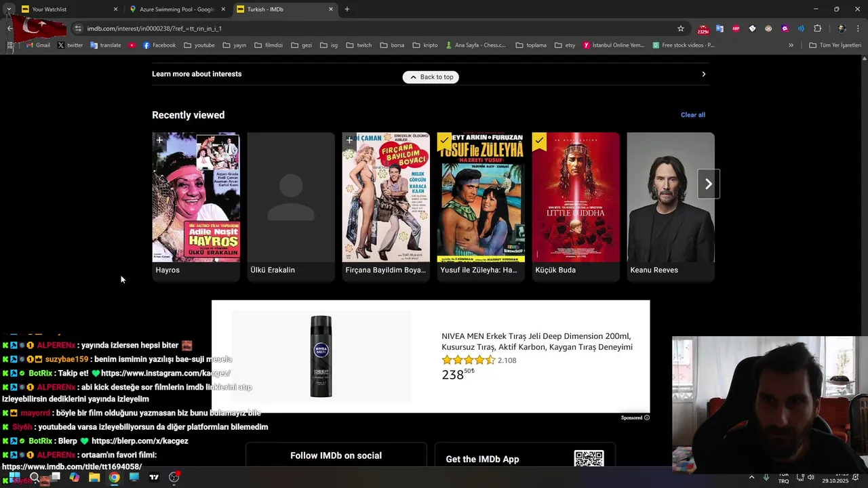Open the IMDb title link in chat

pos(72,467)
